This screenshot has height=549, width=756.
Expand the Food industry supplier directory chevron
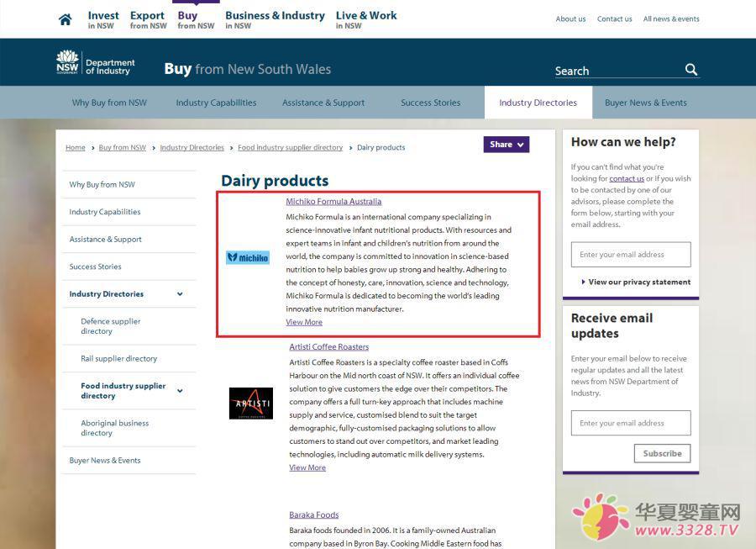point(180,391)
